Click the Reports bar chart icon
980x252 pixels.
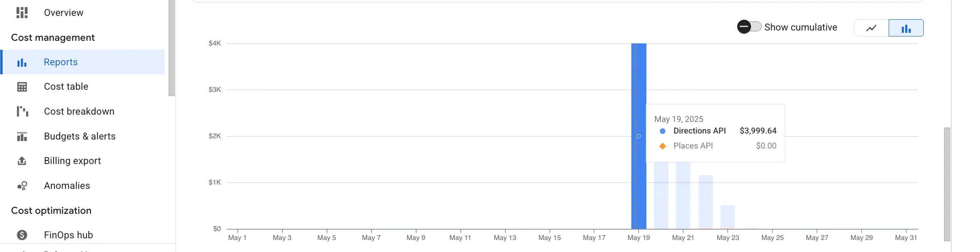click(22, 63)
